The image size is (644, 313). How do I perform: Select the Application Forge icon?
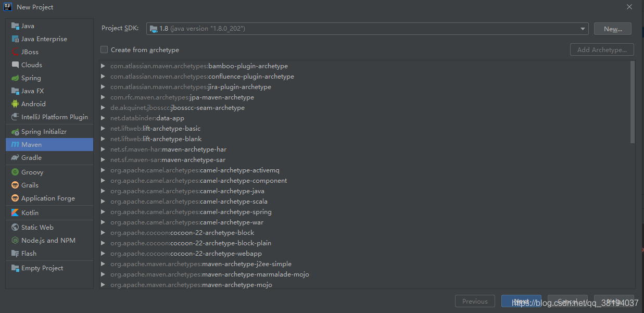[x=16, y=198]
